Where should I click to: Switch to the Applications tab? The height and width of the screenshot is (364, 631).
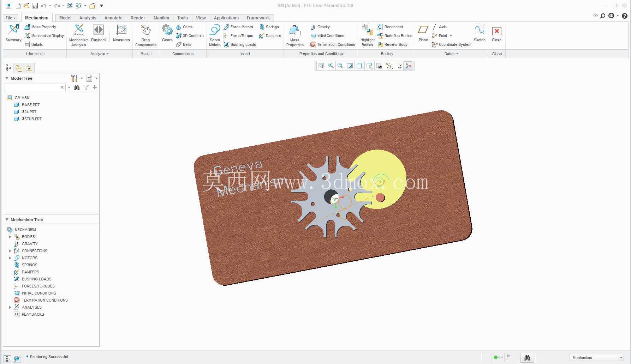(x=226, y=18)
